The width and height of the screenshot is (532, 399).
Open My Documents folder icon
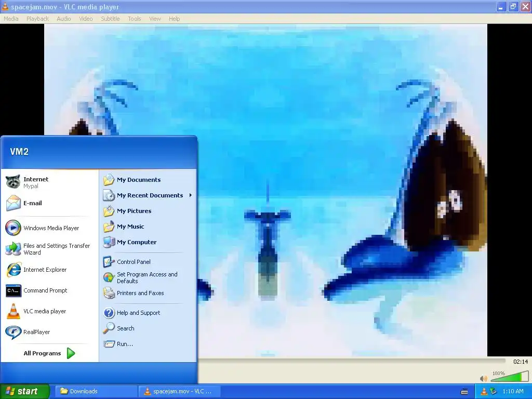tap(109, 179)
